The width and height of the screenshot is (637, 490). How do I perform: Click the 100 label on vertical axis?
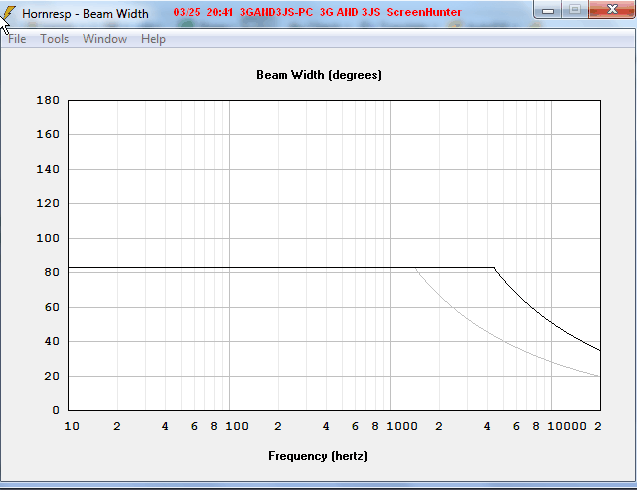pos(48,238)
